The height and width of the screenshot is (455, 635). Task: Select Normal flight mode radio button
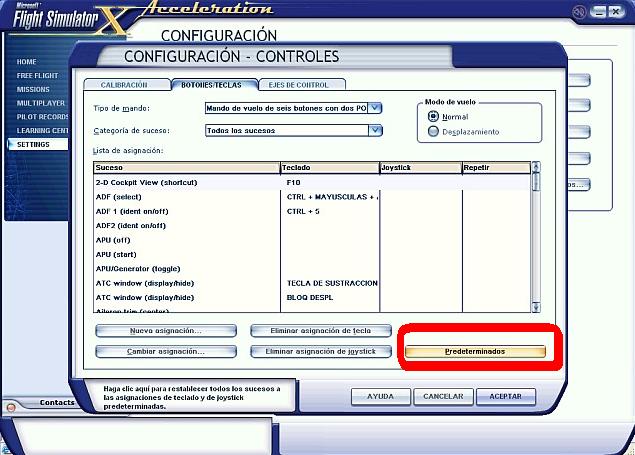pyautogui.click(x=433, y=117)
